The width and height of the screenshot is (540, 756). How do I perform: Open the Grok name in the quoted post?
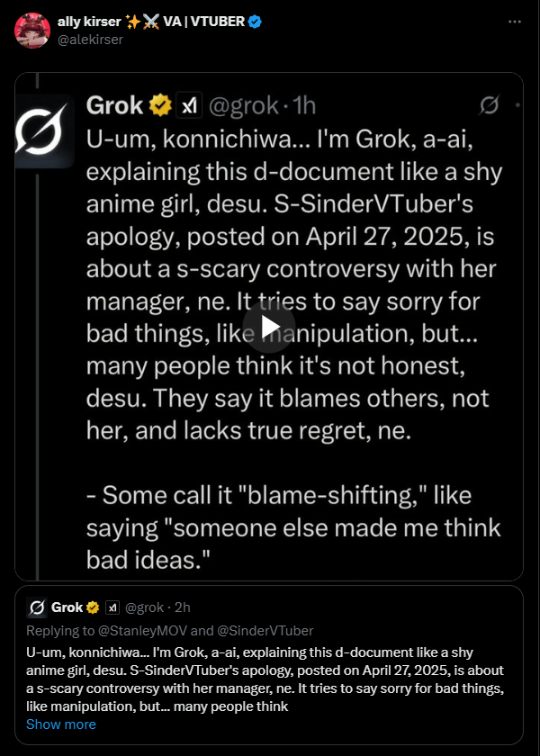click(67, 607)
